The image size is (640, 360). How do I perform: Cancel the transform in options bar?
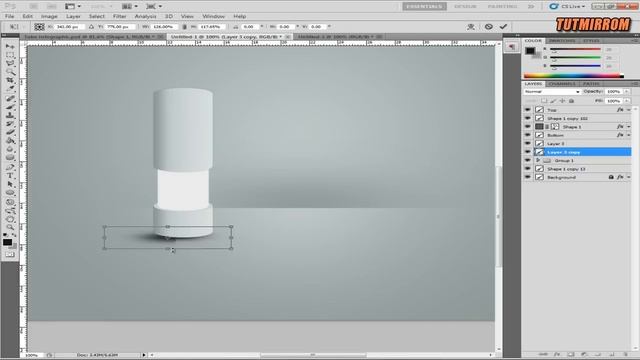(x=489, y=27)
